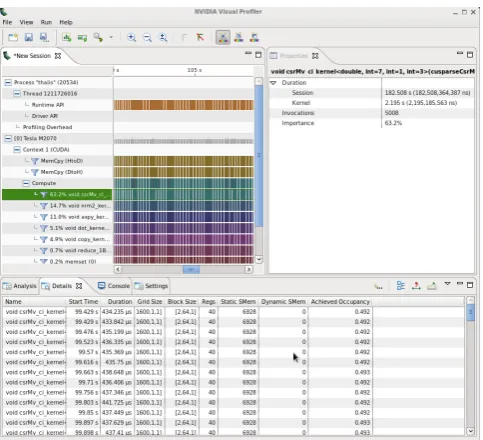Click the Generate timeline run icon
Viewport: 483px width, 440px height.
[x=82, y=37]
